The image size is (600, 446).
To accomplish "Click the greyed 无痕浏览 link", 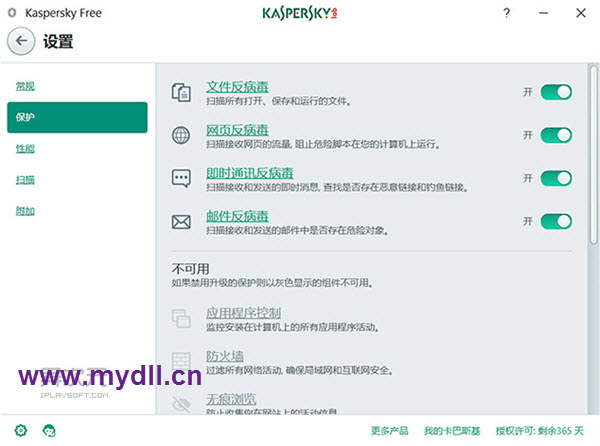I will click(x=231, y=399).
